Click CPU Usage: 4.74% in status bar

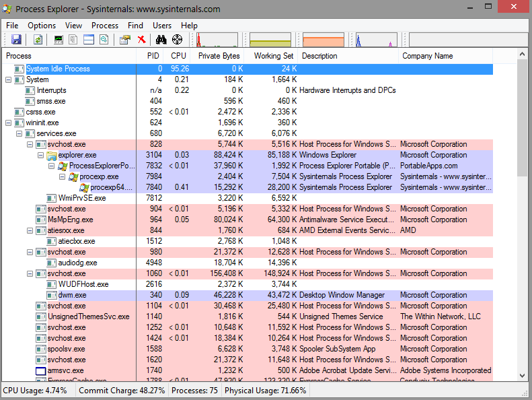pos(35,391)
